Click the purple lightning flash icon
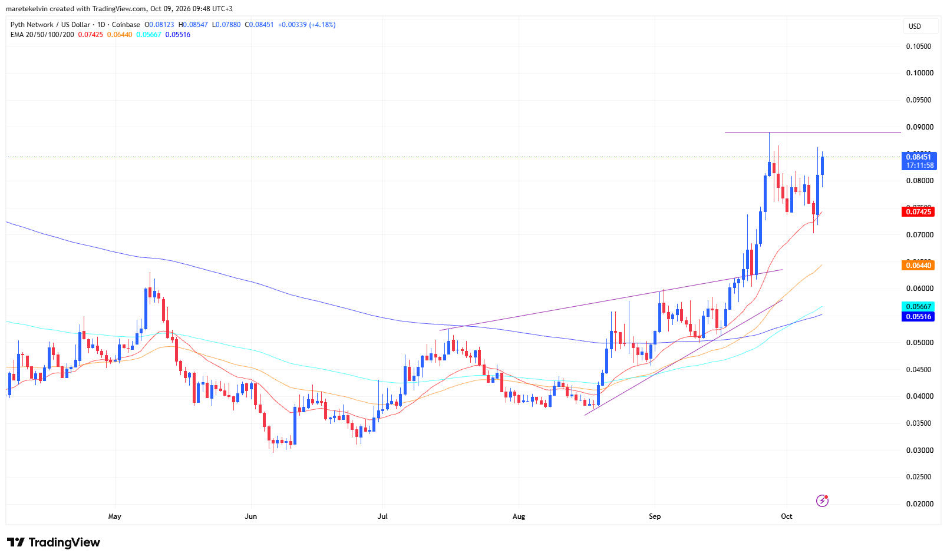 (x=822, y=501)
